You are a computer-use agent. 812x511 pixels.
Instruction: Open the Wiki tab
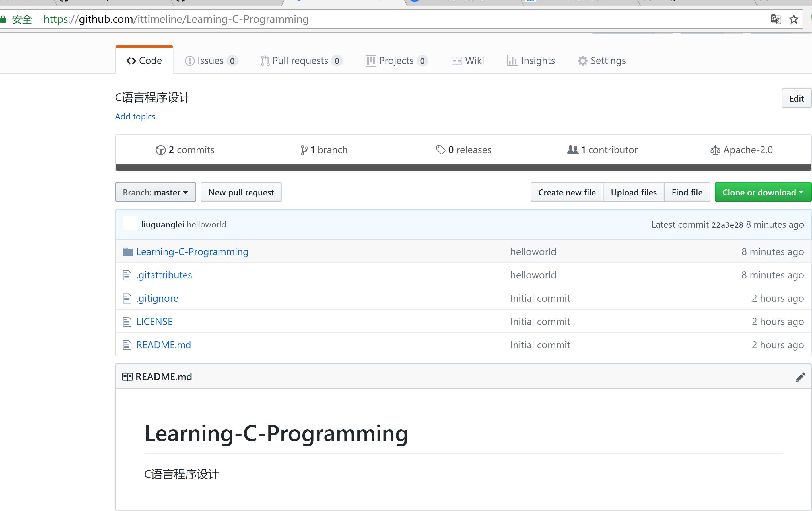click(x=467, y=61)
